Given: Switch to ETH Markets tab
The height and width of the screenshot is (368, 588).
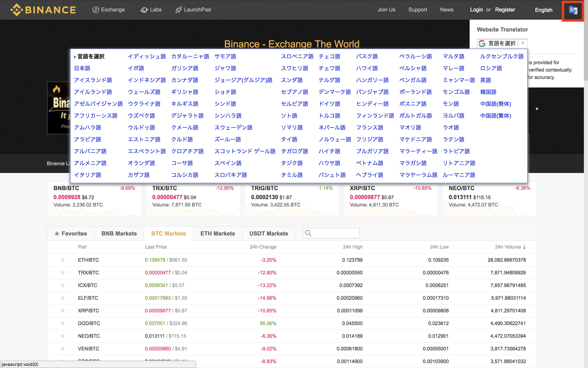Looking at the screenshot, I should click(x=218, y=233).
